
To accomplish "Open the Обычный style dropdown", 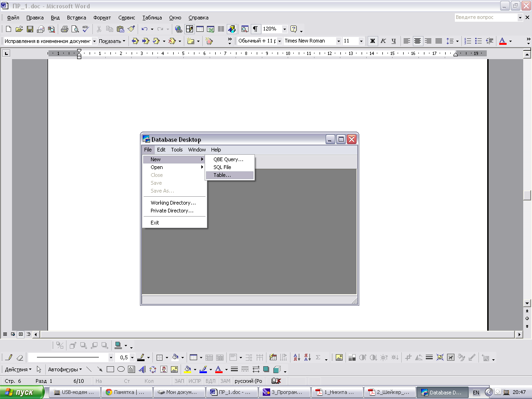I will click(279, 41).
